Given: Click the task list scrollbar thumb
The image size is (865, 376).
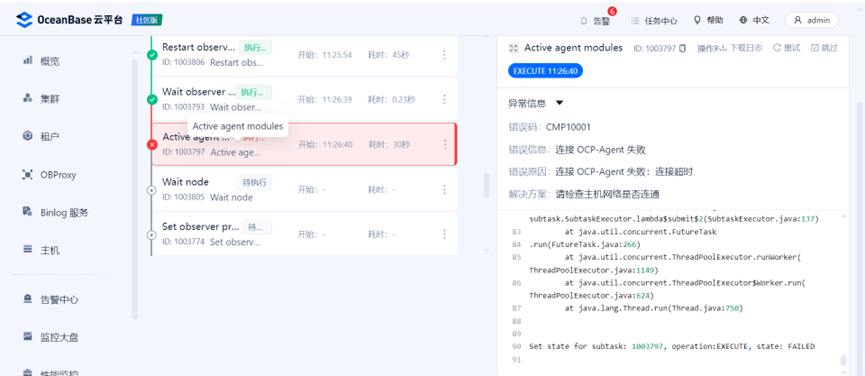Looking at the screenshot, I should (x=487, y=185).
